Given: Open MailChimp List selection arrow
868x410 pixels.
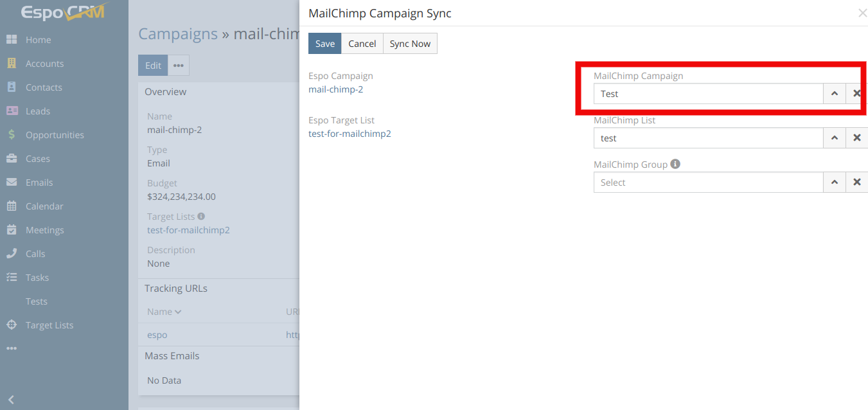Looking at the screenshot, I should pos(834,138).
